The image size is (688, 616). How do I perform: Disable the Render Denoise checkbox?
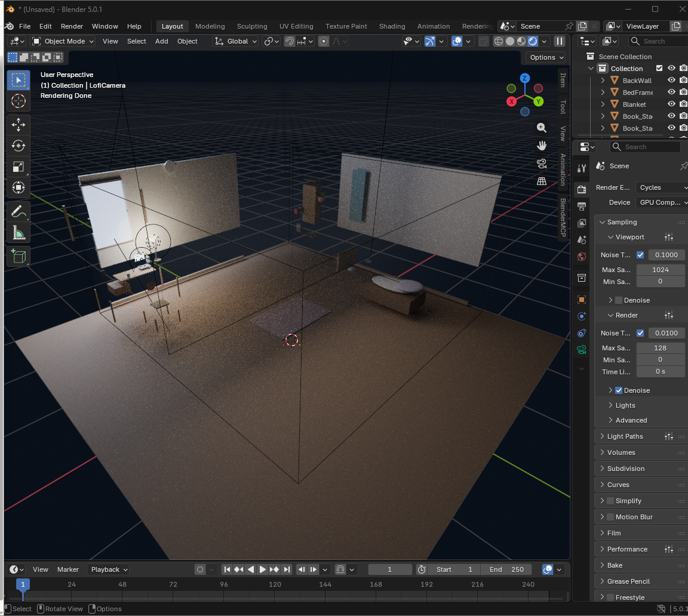click(619, 390)
